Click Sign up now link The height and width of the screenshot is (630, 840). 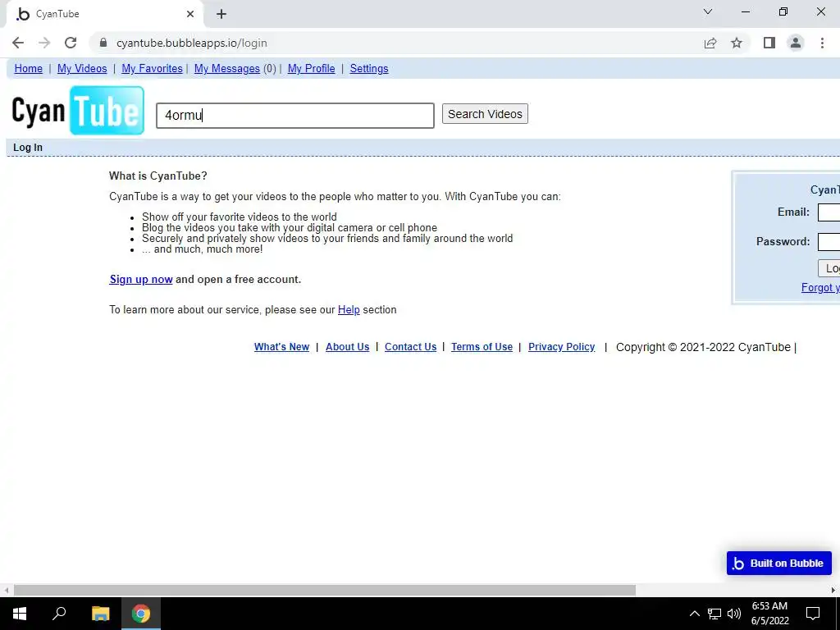click(141, 279)
